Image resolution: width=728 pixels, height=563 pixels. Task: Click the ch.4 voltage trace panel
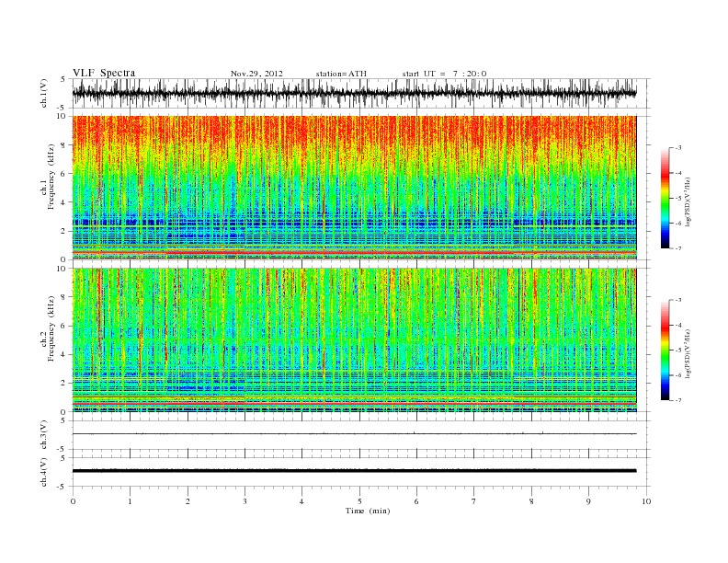[x=361, y=472]
